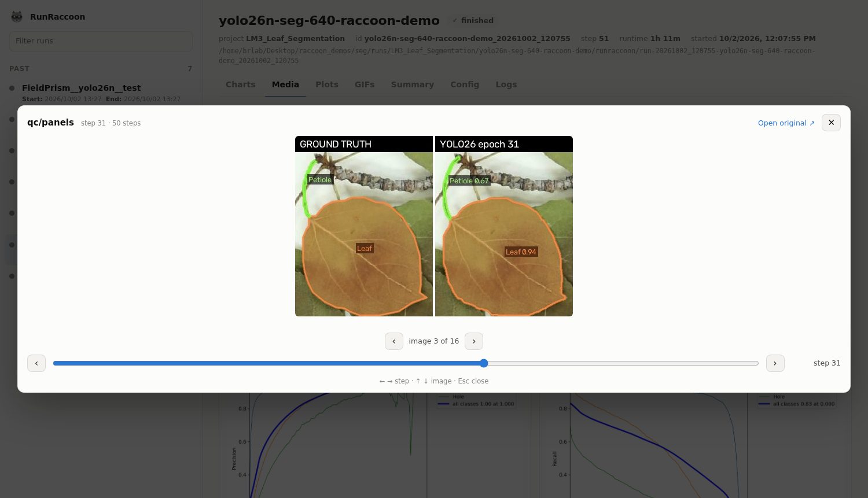The image size is (868, 498).
Task: Click the 'image 3 of 16' counter text
Action: [x=434, y=341]
